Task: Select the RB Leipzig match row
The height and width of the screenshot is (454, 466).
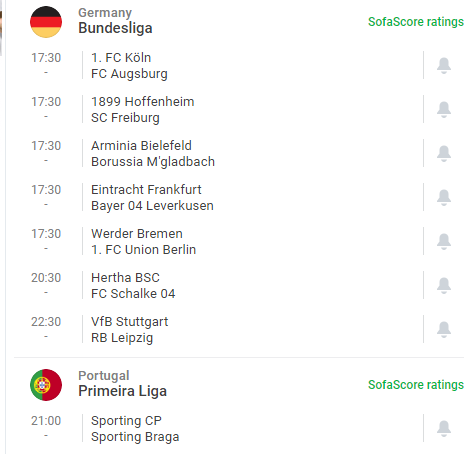Action: point(235,329)
